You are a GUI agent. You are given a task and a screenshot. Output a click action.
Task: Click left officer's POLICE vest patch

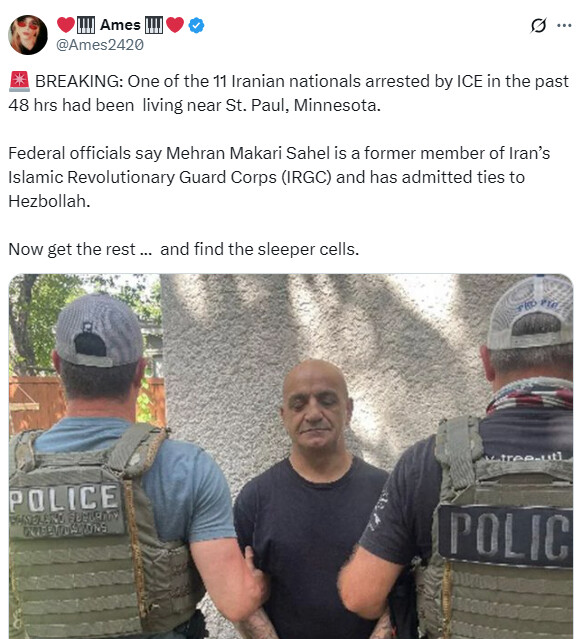tap(66, 509)
